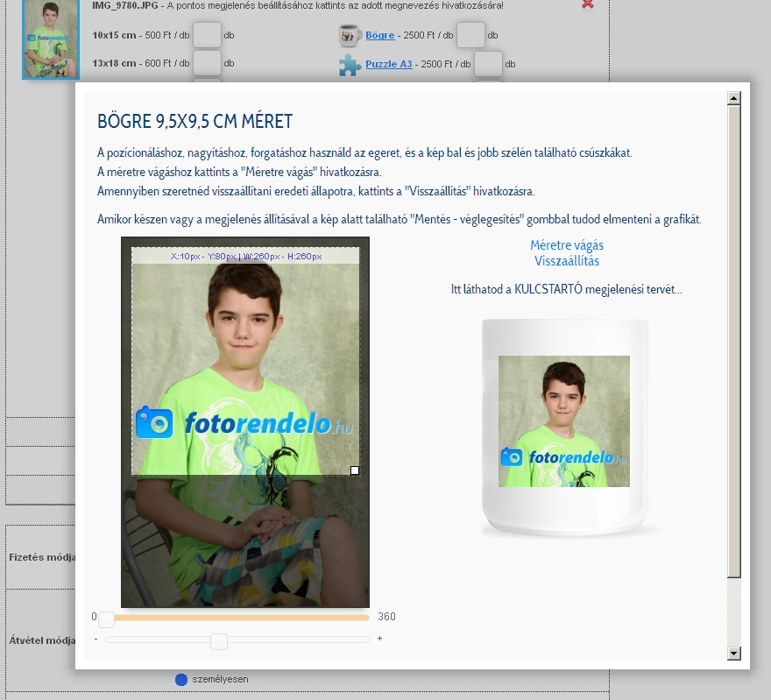Click the 13x18 cm quantity field
The height and width of the screenshot is (700, 771).
207,63
